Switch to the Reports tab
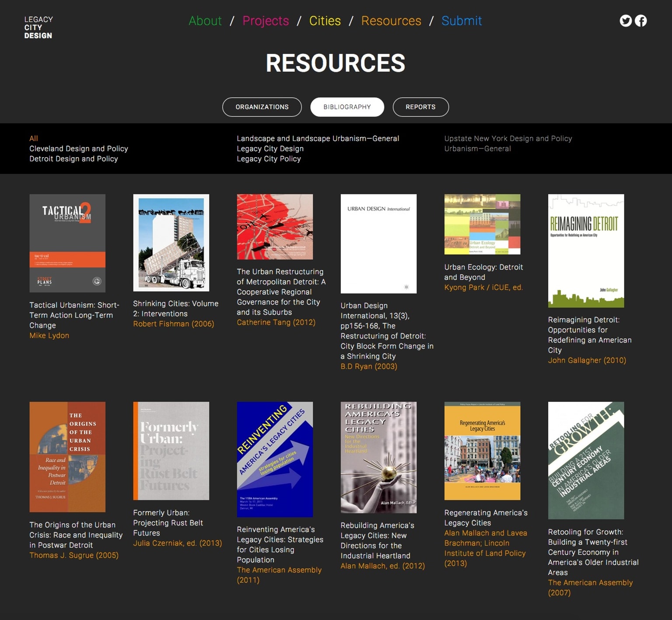Screen dimensions: 672x620 (x=420, y=107)
